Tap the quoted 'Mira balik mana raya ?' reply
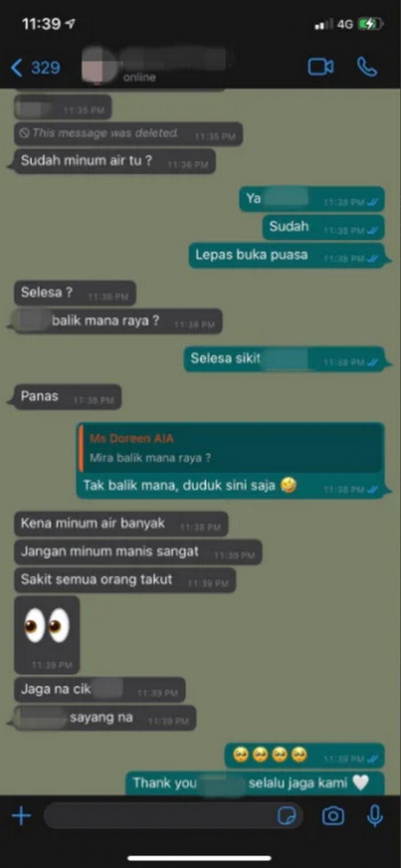 (x=231, y=448)
